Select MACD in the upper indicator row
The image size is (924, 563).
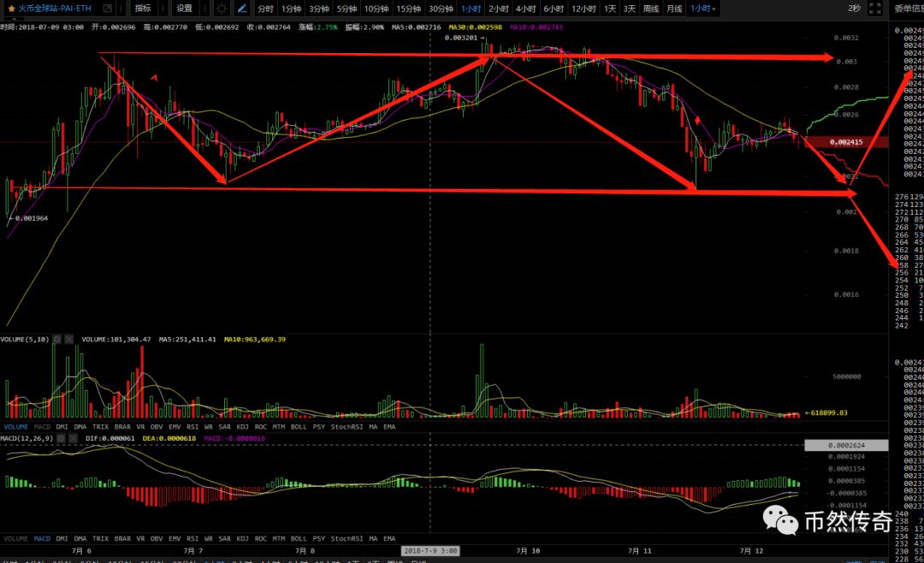tap(42, 427)
